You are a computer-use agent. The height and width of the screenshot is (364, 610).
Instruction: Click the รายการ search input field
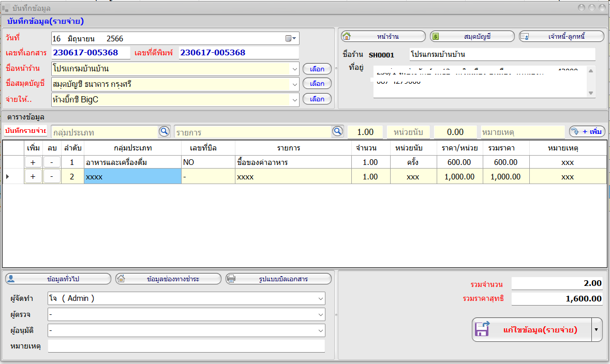pos(252,132)
